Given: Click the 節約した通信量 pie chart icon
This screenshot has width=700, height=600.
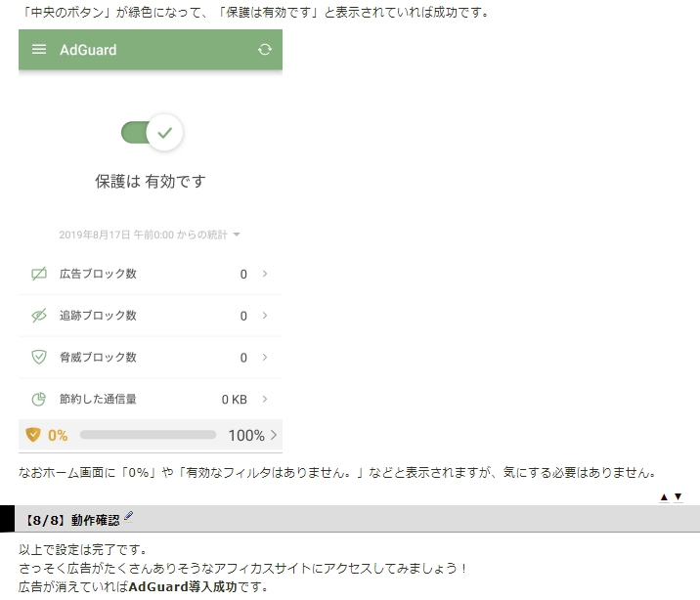Looking at the screenshot, I should pos(39,399).
